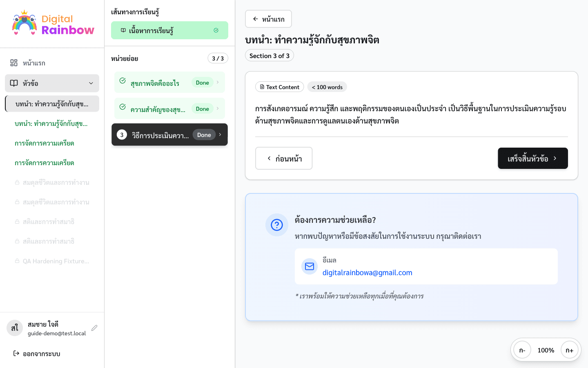
Task: Open the สุขภาพจิตคืออะไร subsection
Action: [x=169, y=82]
